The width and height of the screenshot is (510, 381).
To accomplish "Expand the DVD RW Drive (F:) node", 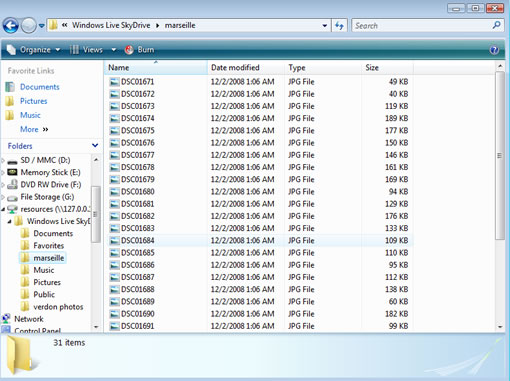I will (x=3, y=185).
